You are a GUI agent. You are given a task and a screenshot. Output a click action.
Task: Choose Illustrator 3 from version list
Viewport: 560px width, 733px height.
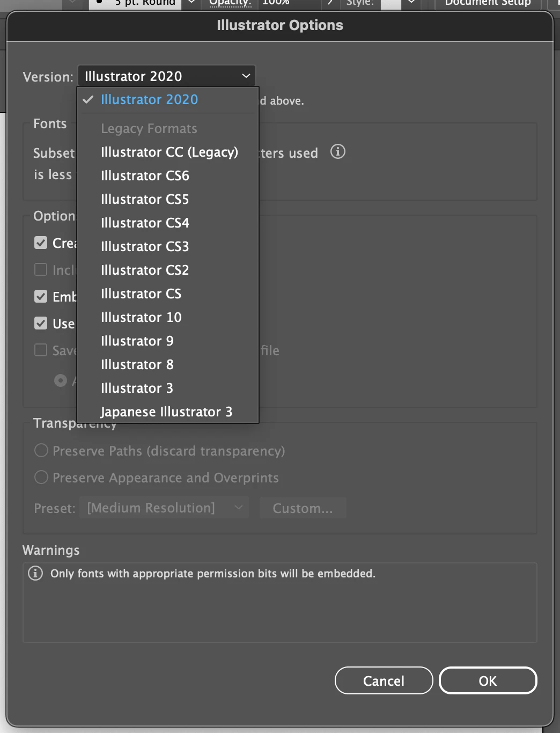(x=168, y=389)
